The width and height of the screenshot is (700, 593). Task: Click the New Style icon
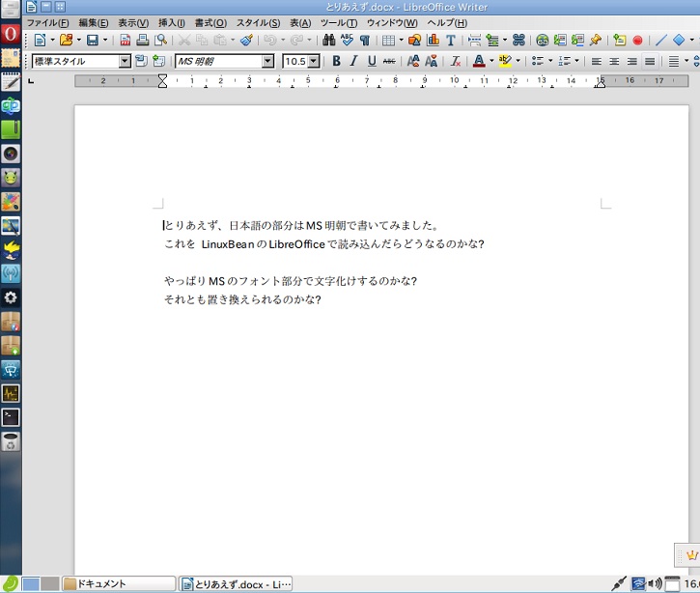158,61
